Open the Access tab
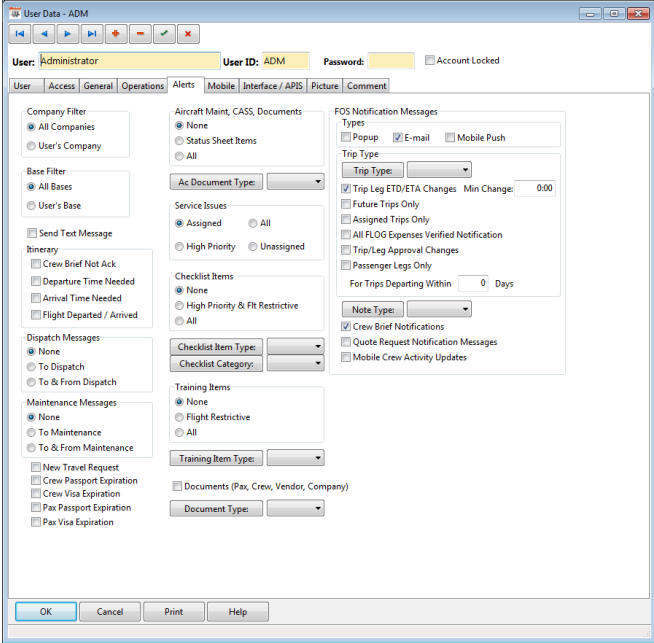Screen dimensions: 654x643 [x=62, y=86]
